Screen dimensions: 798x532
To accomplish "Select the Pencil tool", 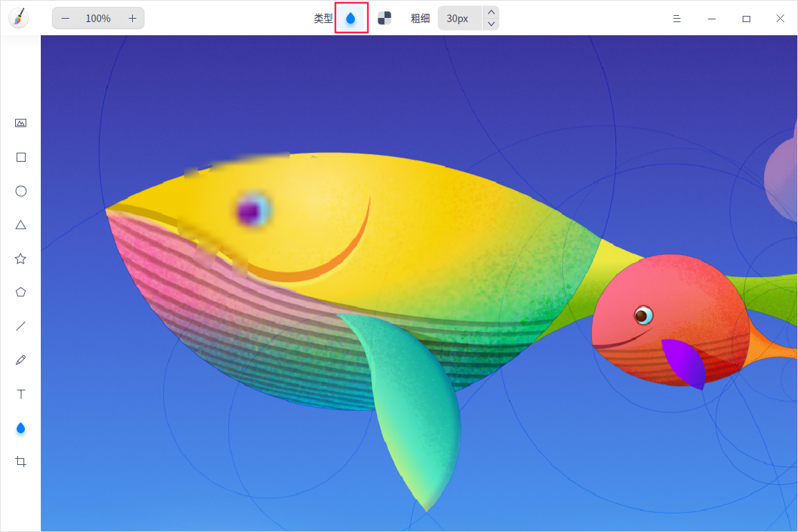I will 21,360.
